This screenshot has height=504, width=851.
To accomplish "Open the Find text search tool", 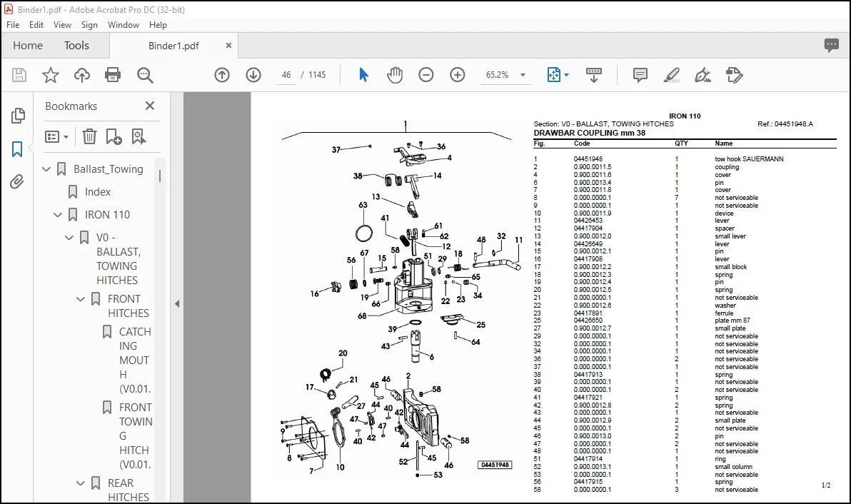I will (x=145, y=75).
